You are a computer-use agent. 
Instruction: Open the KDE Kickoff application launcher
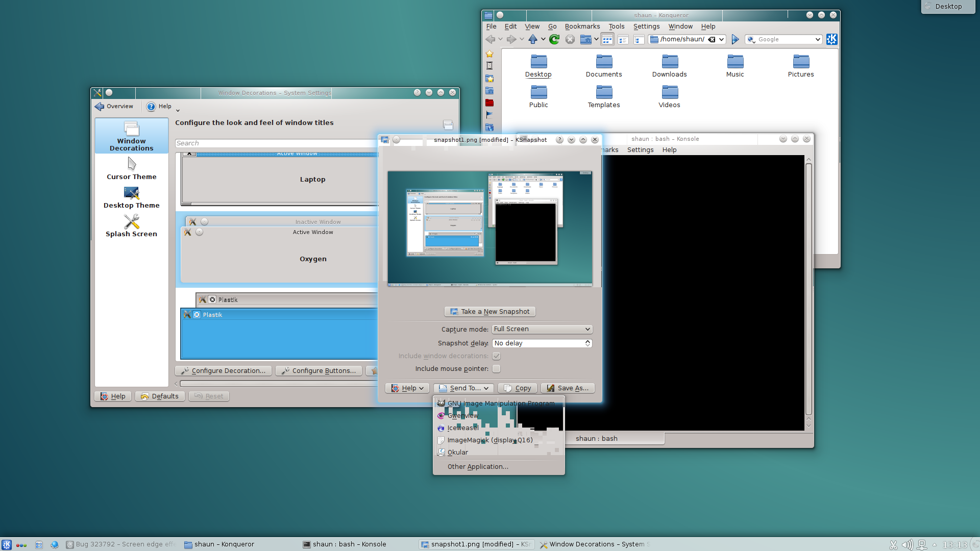coord(7,544)
